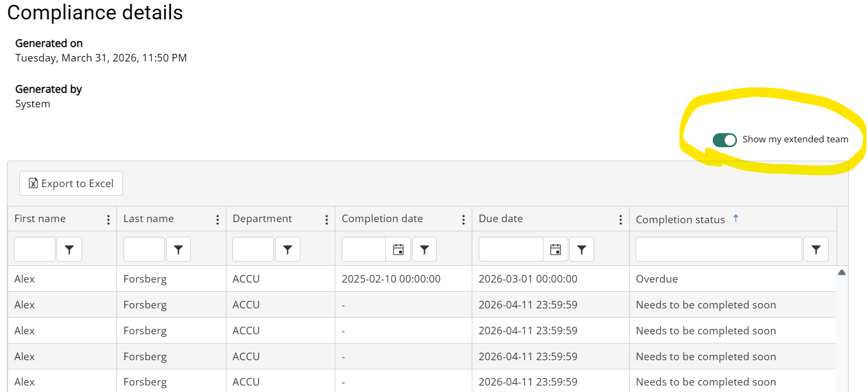
Task: Open the Completion date calendar picker
Action: click(x=398, y=249)
